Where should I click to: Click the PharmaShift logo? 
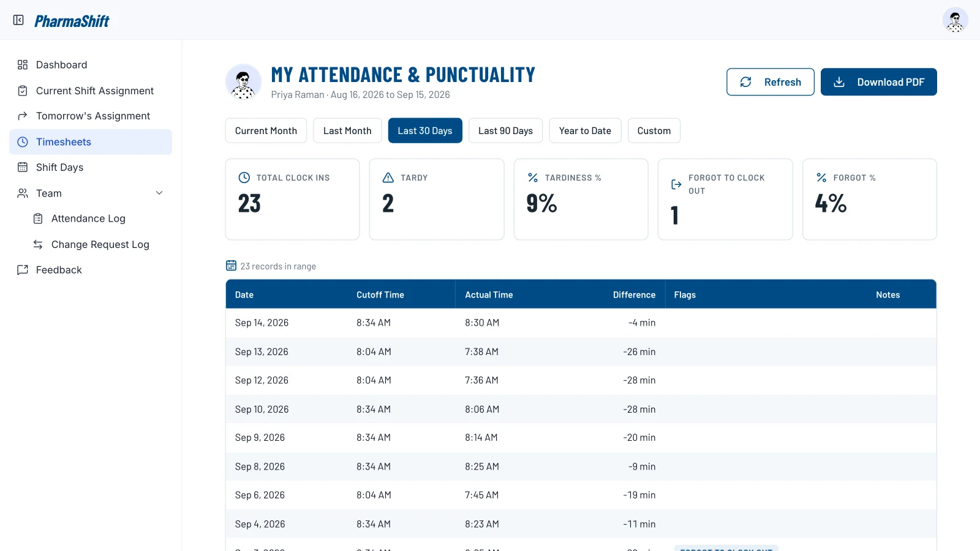point(72,21)
